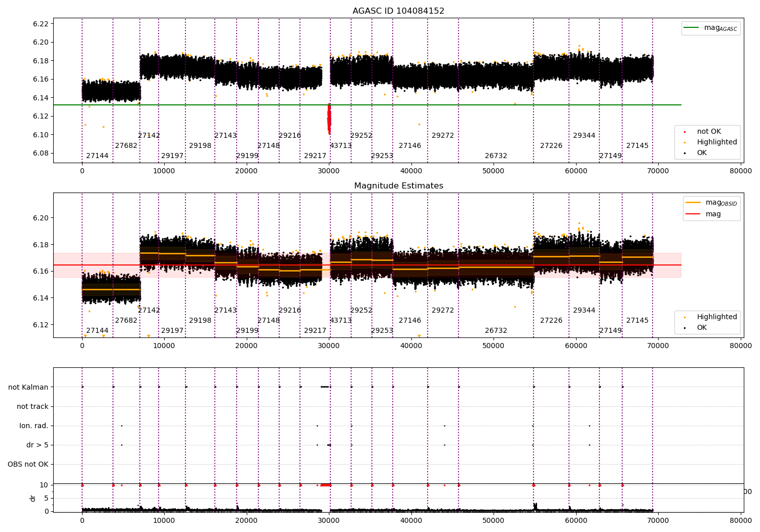Click OBSID label 29253 in Magnitude Estimates plot

tap(382, 330)
